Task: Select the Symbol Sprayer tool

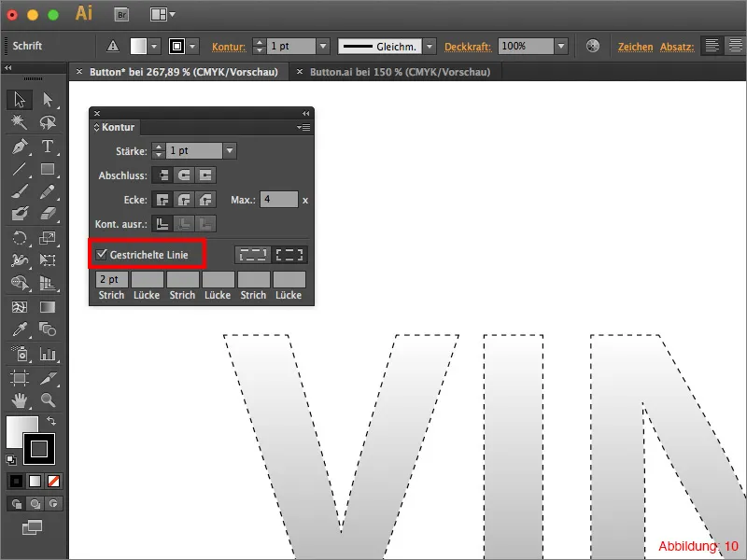Action: pyautogui.click(x=20, y=354)
